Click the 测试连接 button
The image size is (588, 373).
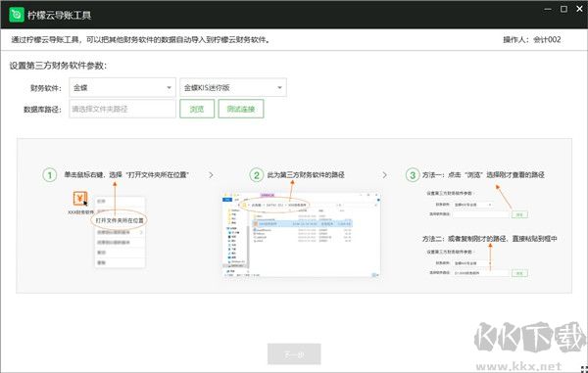(241, 109)
